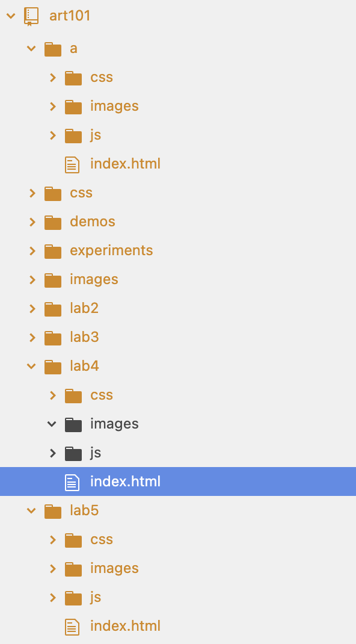The height and width of the screenshot is (644, 356).
Task: Click the dark images folder icon in lab4
Action: click(x=73, y=424)
